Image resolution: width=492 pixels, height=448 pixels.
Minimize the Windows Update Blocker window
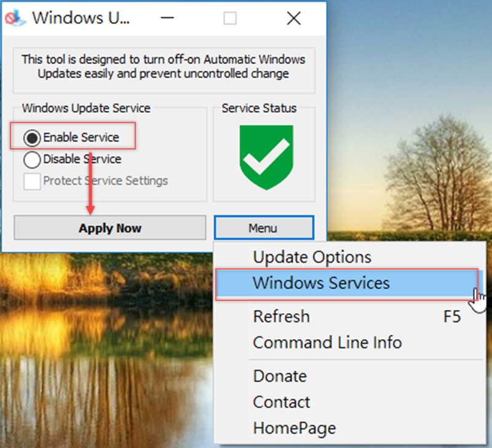[167, 18]
